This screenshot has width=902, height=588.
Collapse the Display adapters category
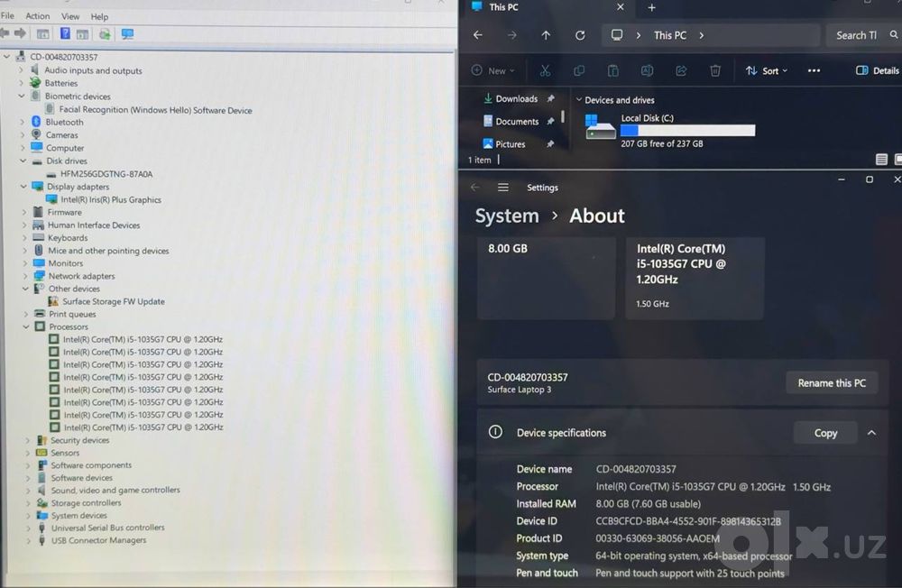click(x=23, y=187)
